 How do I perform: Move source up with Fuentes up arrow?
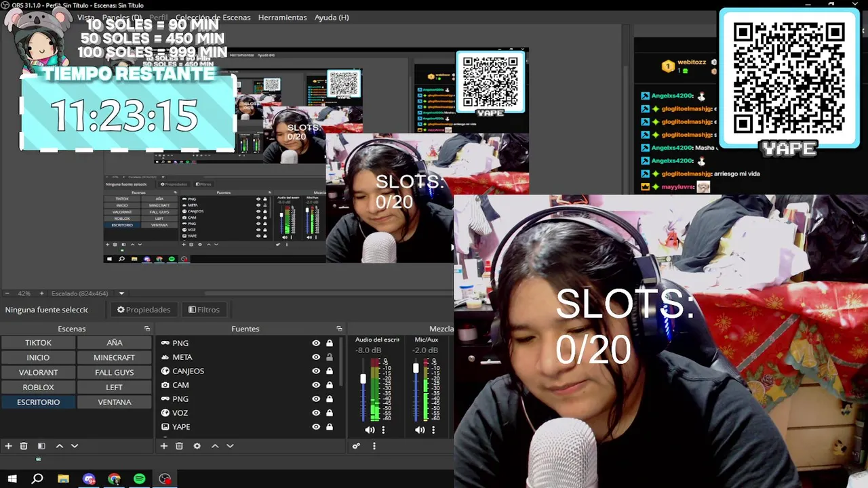[x=215, y=446]
